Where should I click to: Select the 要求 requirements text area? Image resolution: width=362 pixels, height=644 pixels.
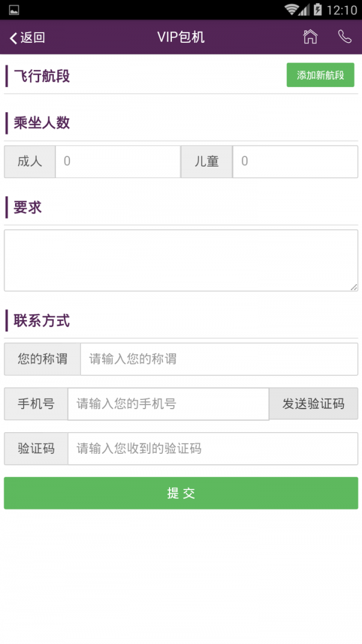(181, 260)
